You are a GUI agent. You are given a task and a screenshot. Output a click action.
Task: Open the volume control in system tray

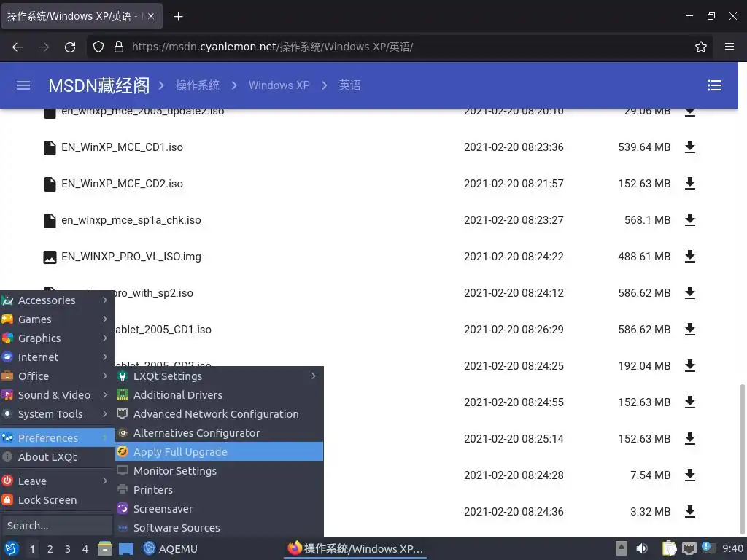click(x=642, y=548)
